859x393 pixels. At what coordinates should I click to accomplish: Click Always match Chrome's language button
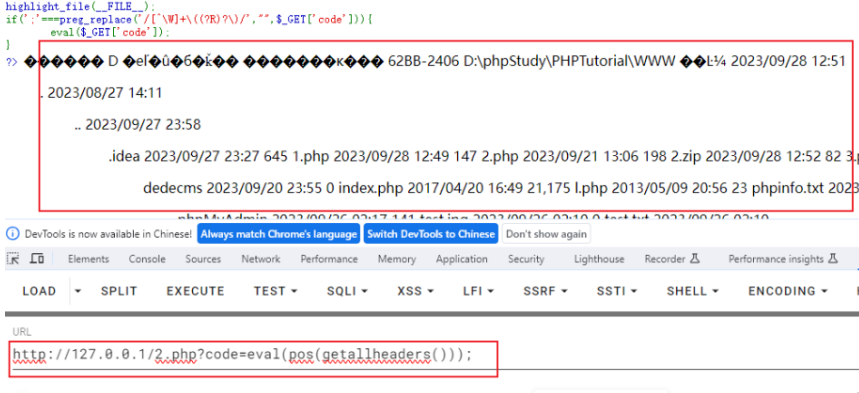(278, 234)
